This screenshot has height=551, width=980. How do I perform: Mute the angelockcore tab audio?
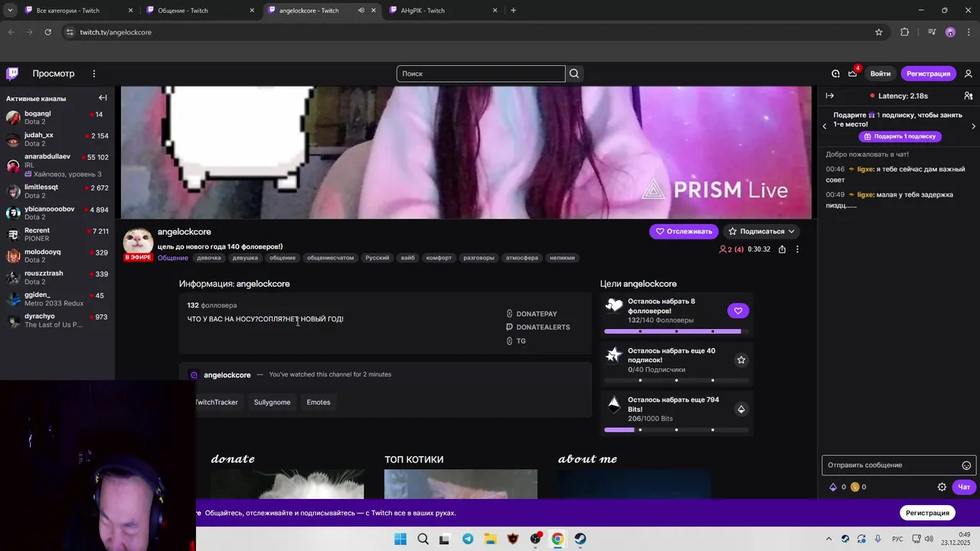361,11
